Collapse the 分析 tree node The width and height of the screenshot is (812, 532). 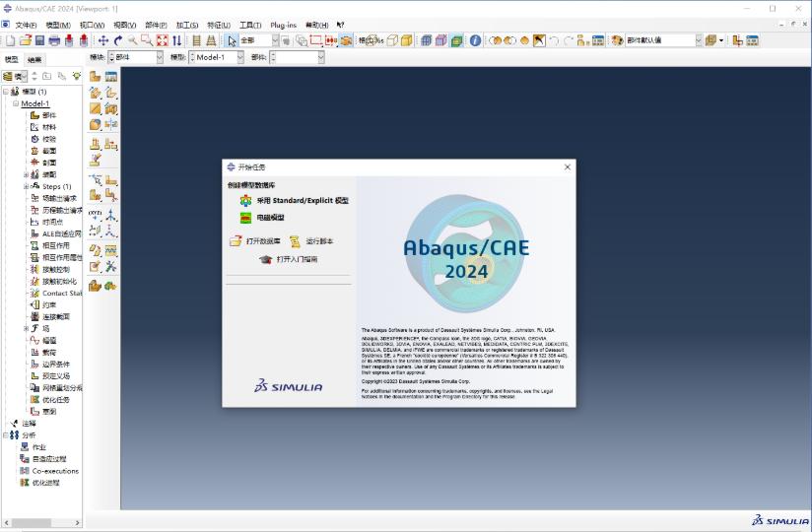click(x=6, y=435)
